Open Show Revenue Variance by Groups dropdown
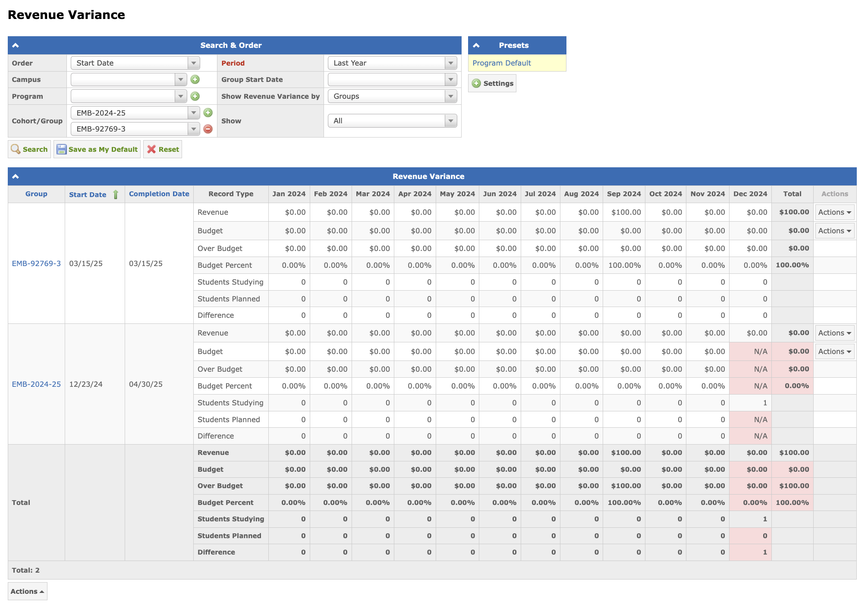 tap(392, 96)
